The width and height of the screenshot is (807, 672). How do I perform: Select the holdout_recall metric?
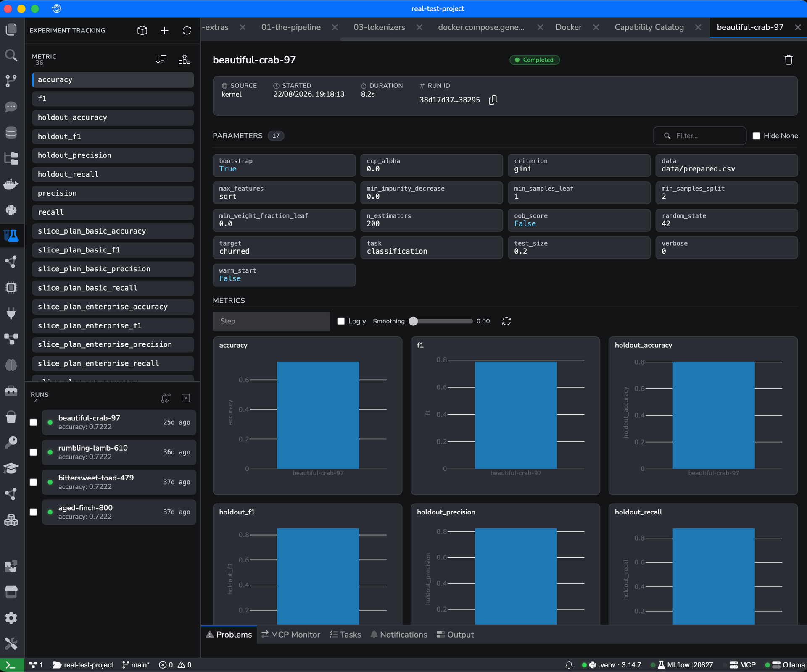click(113, 174)
